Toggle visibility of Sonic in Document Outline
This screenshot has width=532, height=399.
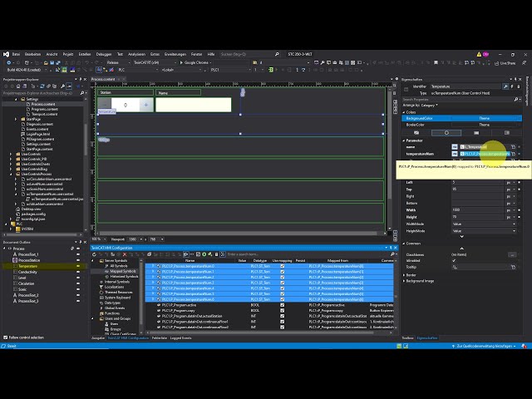[78, 289]
